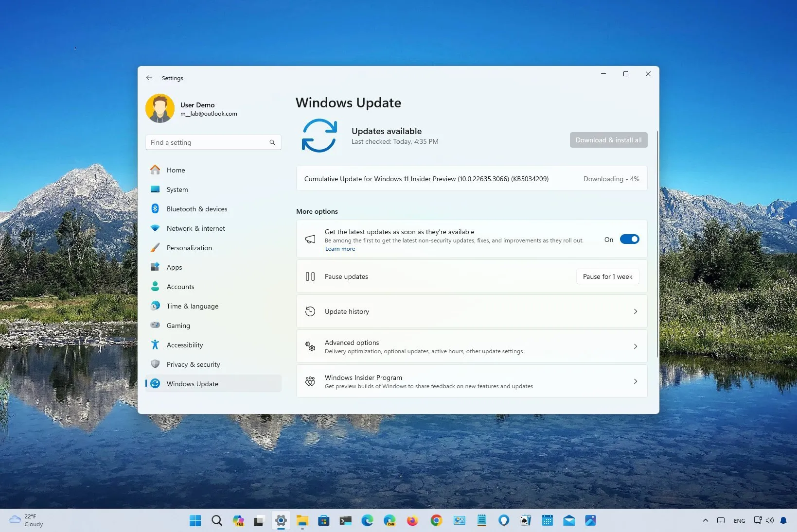This screenshot has width=797, height=532.
Task: Open Update history details
Action: [471, 311]
